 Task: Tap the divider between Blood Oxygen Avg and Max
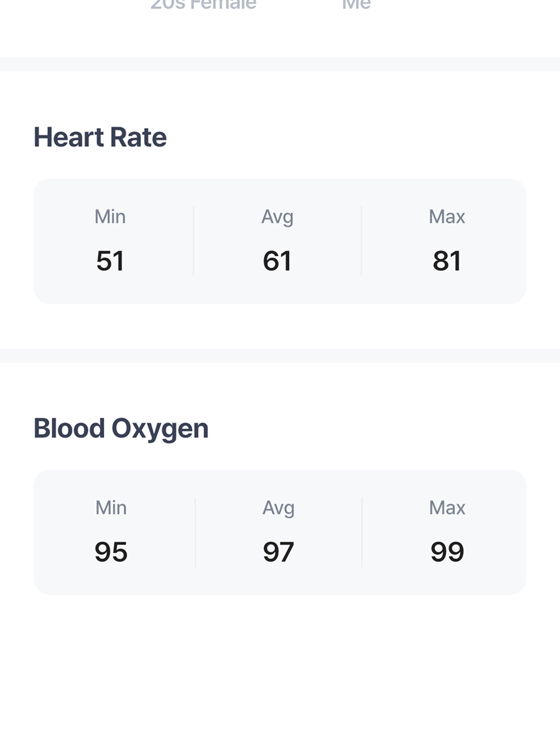[x=362, y=532]
